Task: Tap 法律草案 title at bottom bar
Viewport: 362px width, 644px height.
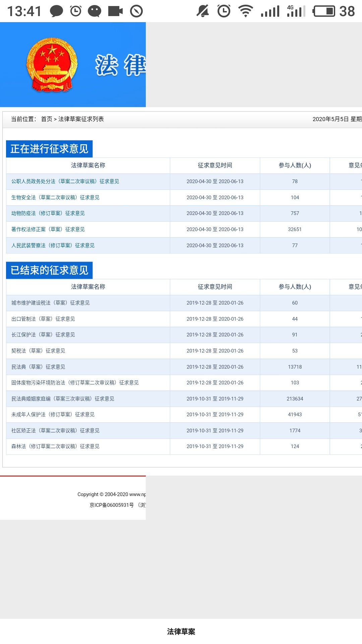Action: [181, 632]
